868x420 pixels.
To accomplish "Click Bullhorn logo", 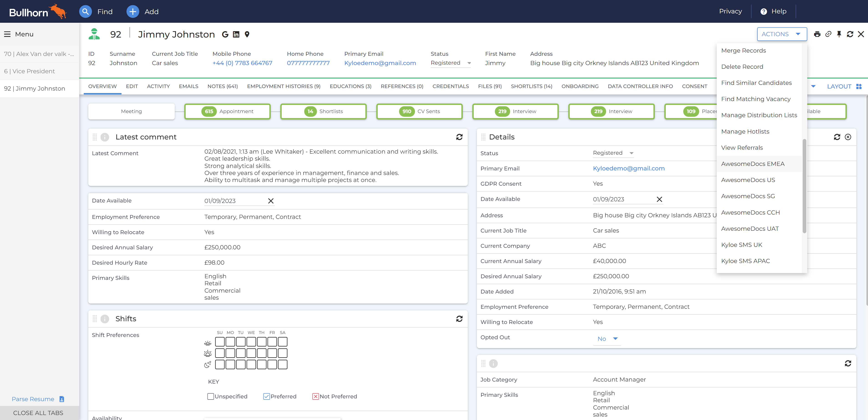I will click(x=38, y=11).
